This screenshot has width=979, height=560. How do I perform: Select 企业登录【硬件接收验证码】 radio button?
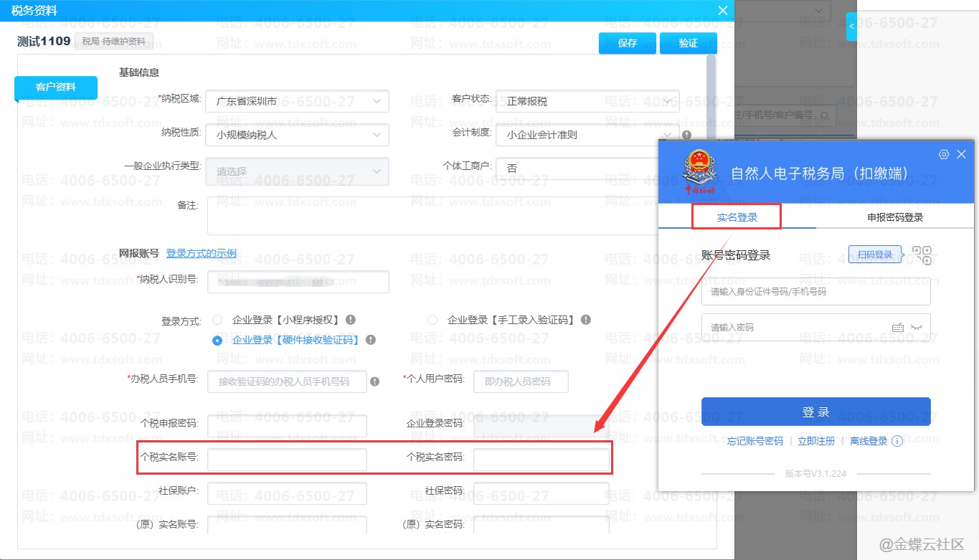[x=217, y=341]
